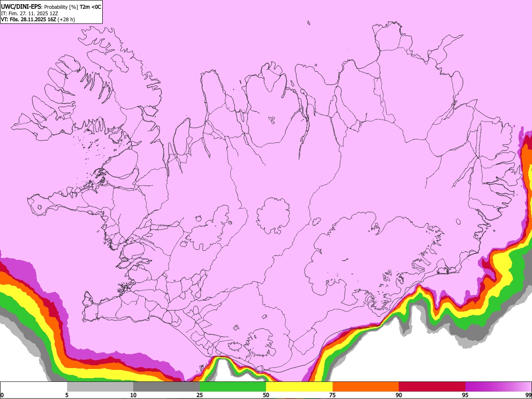Click the yellow 50–75 legend segment
This screenshot has width=532, height=399.
pos(299,387)
